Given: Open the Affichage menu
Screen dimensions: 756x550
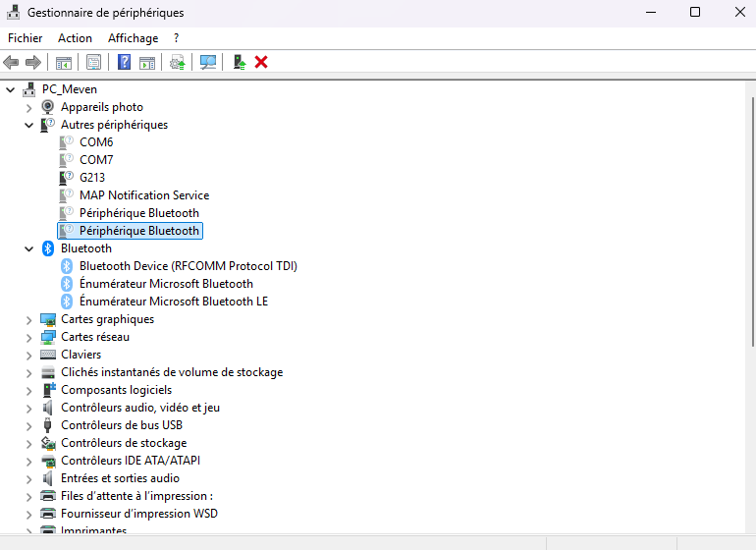Looking at the screenshot, I should tap(134, 38).
